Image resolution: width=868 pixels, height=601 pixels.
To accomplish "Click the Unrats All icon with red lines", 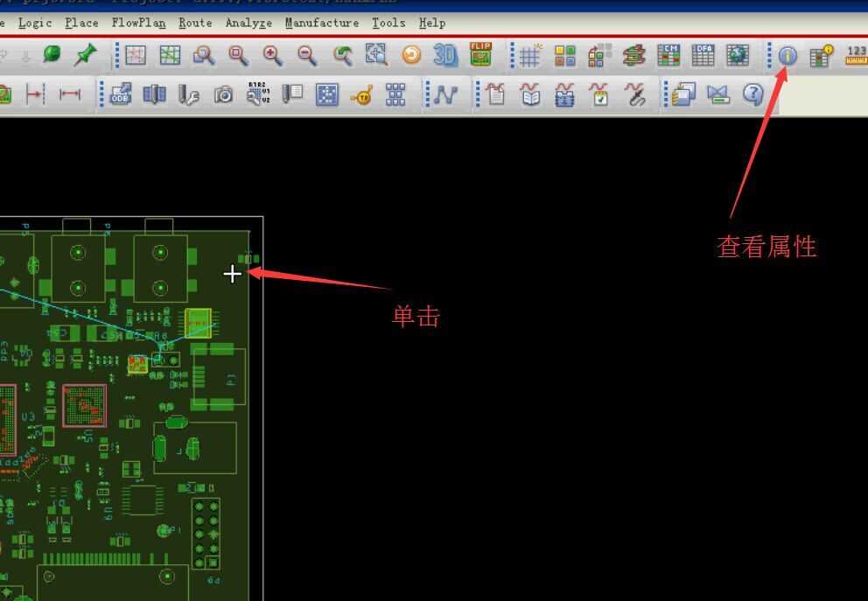I will pos(136,55).
